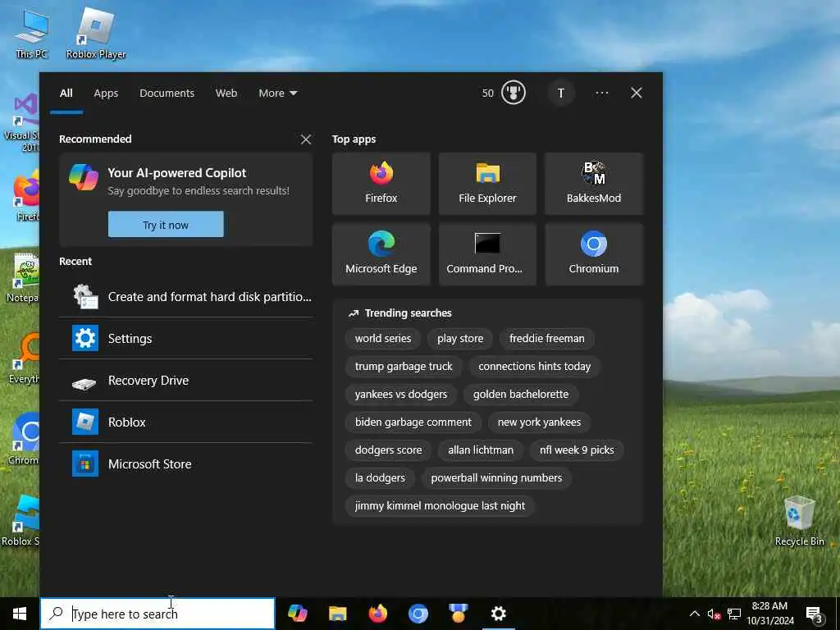Screen dimensions: 840x630
Task: Search jimmy kimmel monologue last night
Action: (x=440, y=505)
